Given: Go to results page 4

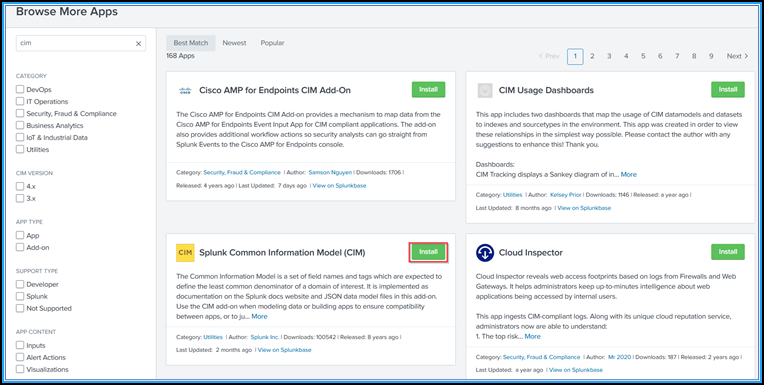Looking at the screenshot, I should (x=626, y=56).
